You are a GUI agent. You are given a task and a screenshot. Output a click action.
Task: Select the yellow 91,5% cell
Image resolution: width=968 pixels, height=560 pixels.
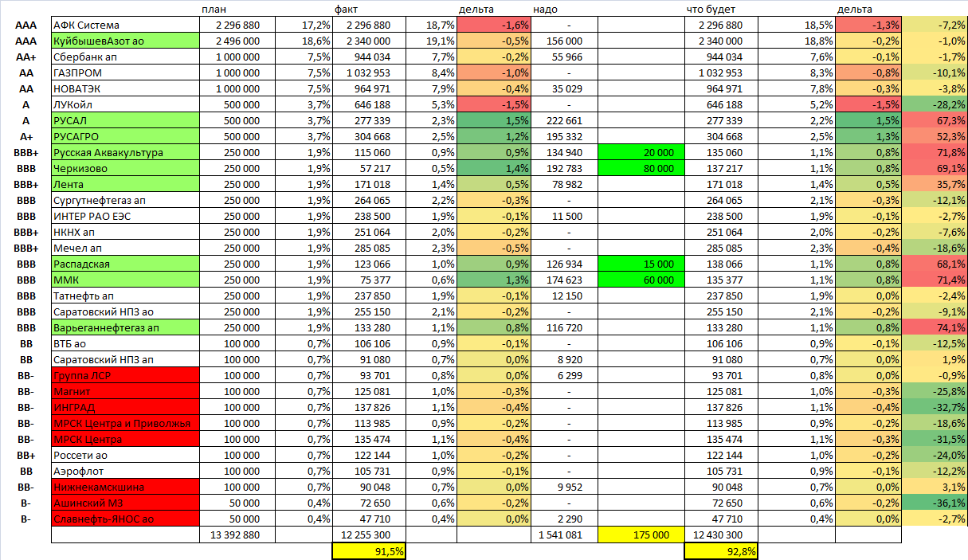pos(369,550)
